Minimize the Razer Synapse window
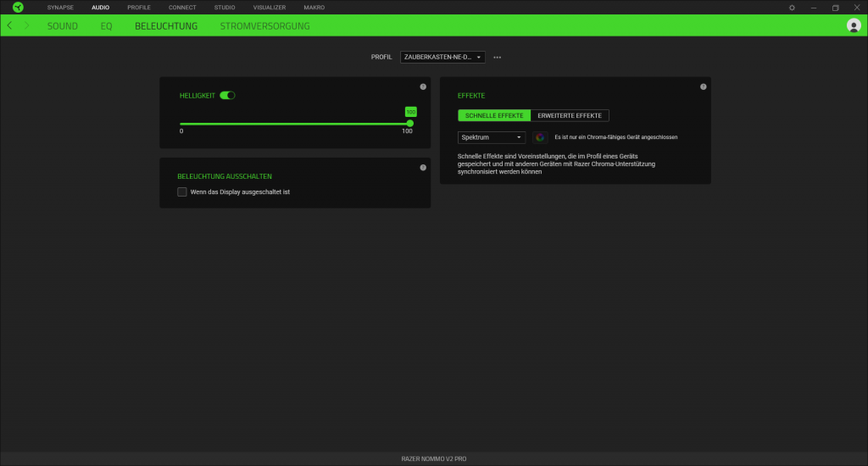The width and height of the screenshot is (868, 466). [x=814, y=8]
